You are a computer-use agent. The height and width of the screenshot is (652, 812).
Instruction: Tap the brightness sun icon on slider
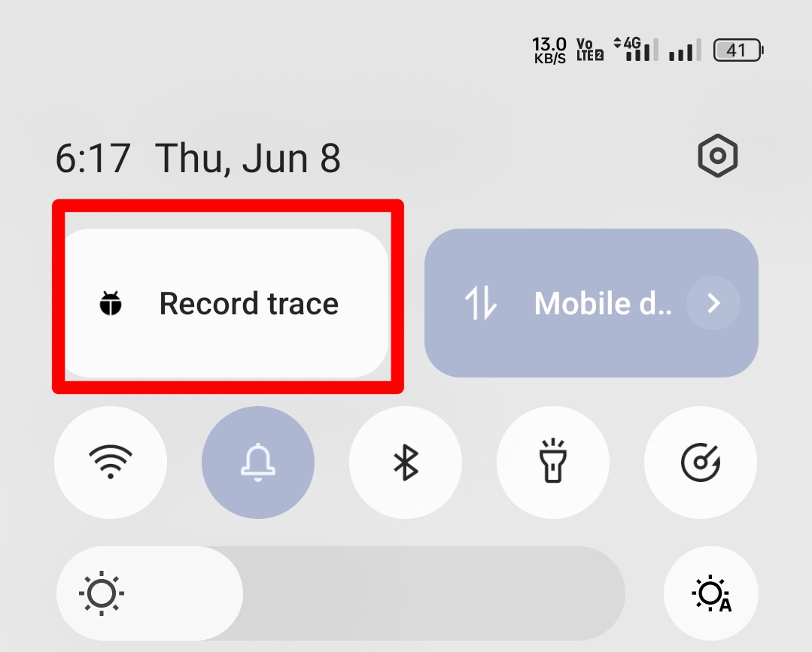pos(102,593)
